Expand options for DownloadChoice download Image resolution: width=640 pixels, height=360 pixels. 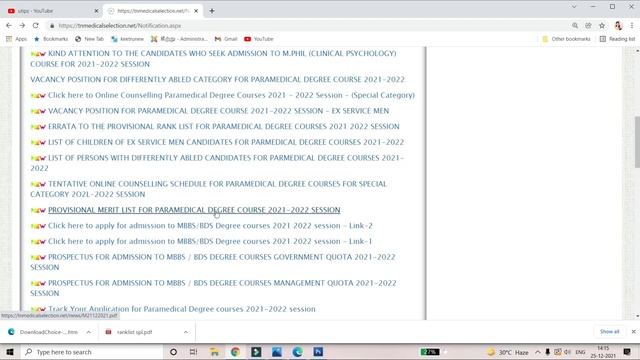pyautogui.click(x=89, y=332)
